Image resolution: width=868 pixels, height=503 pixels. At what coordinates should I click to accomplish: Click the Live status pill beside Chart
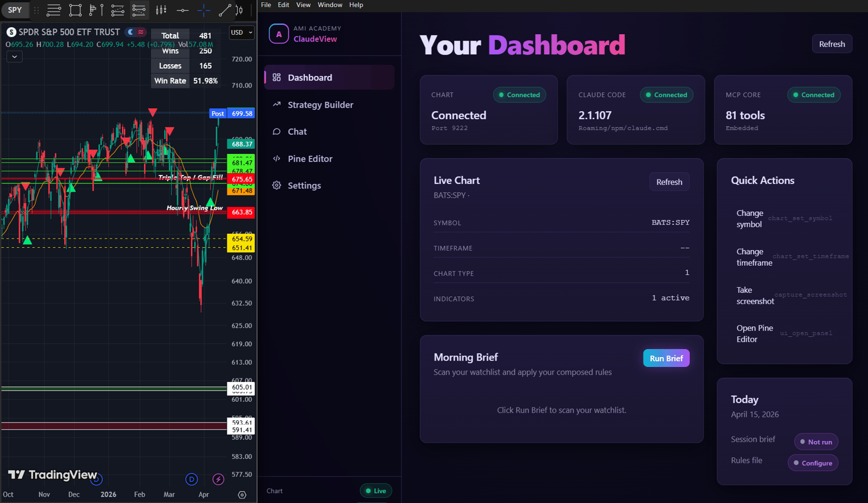click(376, 491)
